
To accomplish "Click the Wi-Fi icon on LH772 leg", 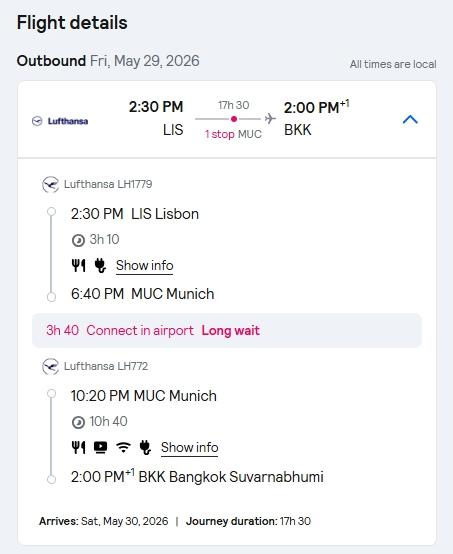I will [x=123, y=447].
